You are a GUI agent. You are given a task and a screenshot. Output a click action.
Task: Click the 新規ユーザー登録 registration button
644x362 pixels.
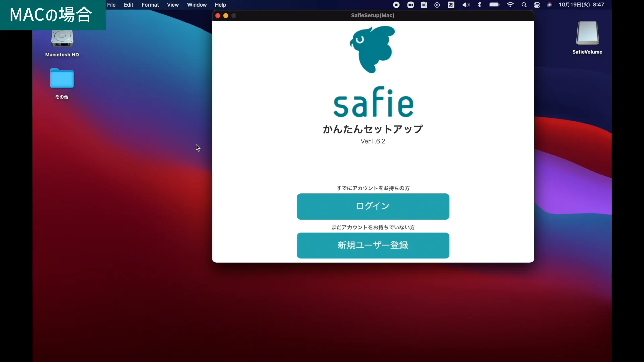pos(373,245)
